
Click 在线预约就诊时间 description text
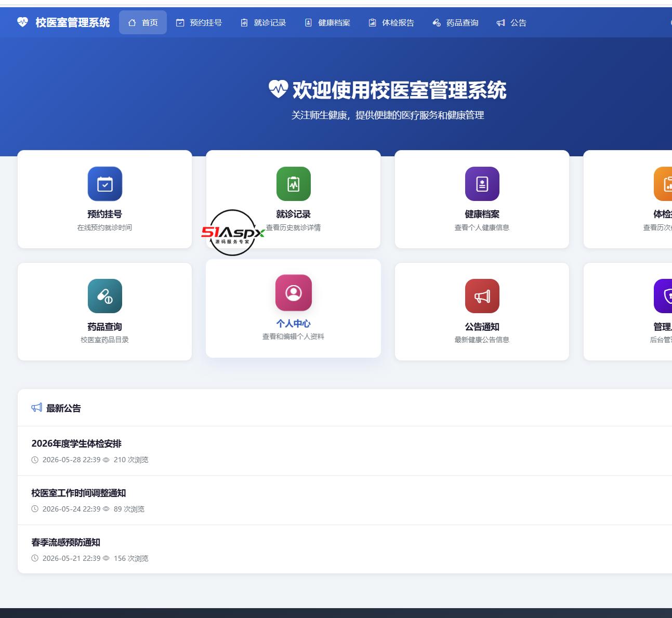[105, 227]
